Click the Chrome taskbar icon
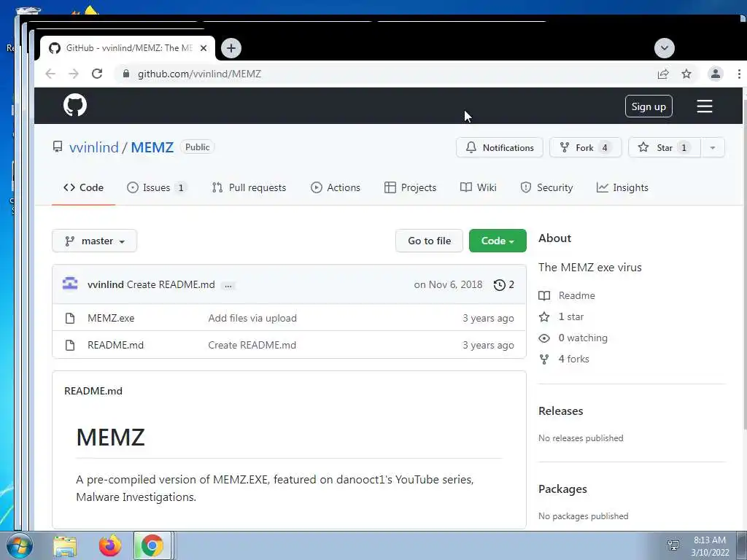The width and height of the screenshot is (747, 560). [x=152, y=545]
